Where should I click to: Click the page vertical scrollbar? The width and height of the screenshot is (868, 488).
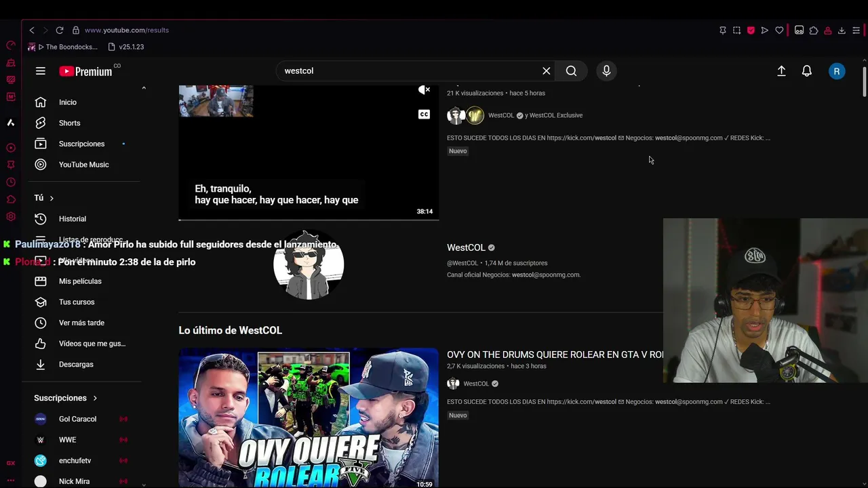coord(864,83)
